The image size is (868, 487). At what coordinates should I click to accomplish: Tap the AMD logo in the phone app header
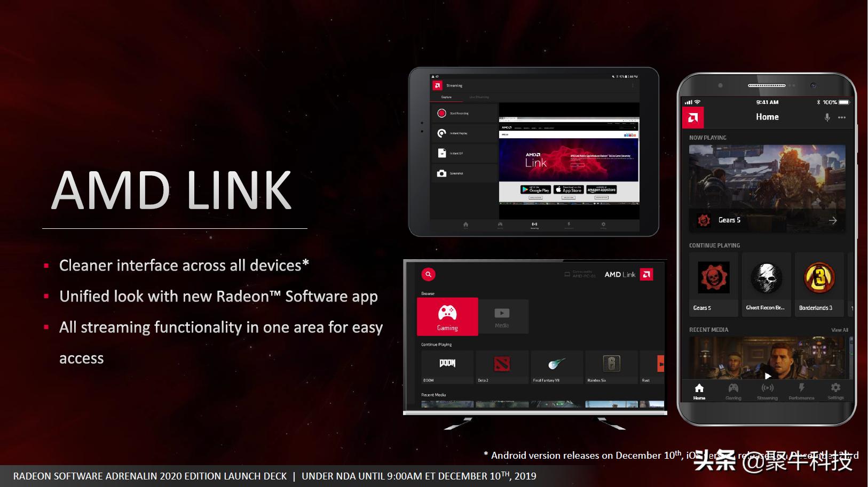[693, 117]
